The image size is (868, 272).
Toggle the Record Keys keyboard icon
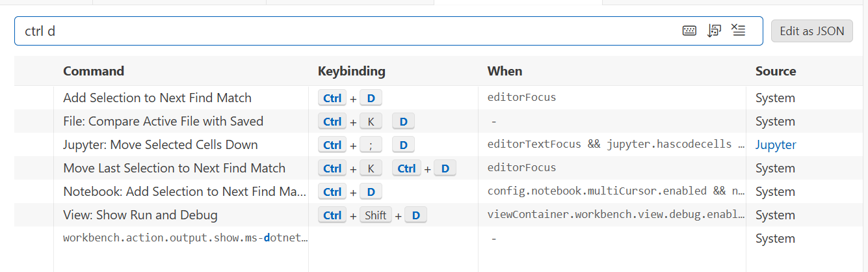click(690, 31)
